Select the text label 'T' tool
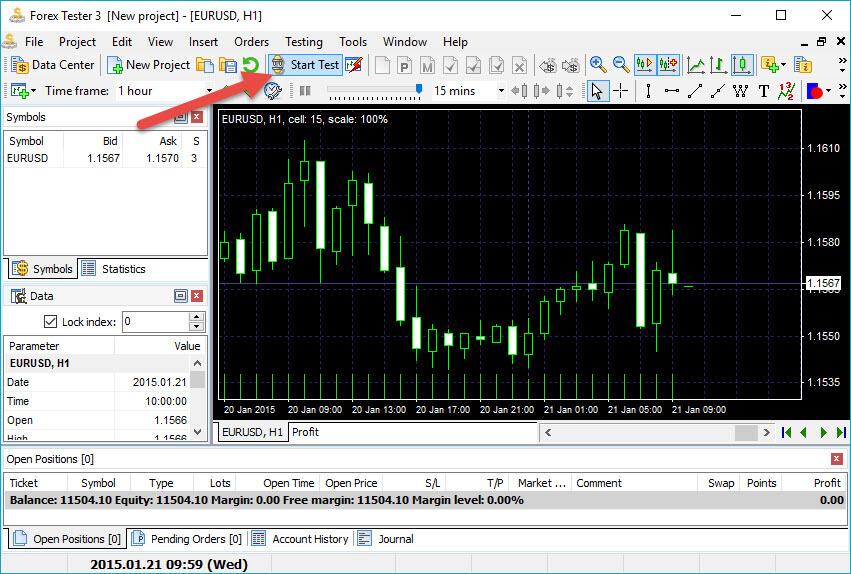851x574 pixels. [x=764, y=91]
